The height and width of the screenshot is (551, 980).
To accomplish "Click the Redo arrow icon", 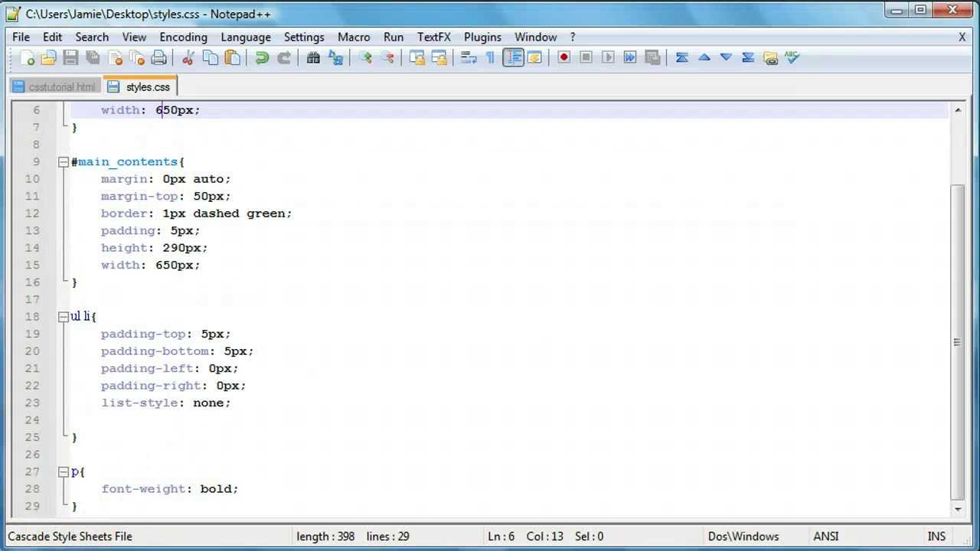I will [x=284, y=58].
